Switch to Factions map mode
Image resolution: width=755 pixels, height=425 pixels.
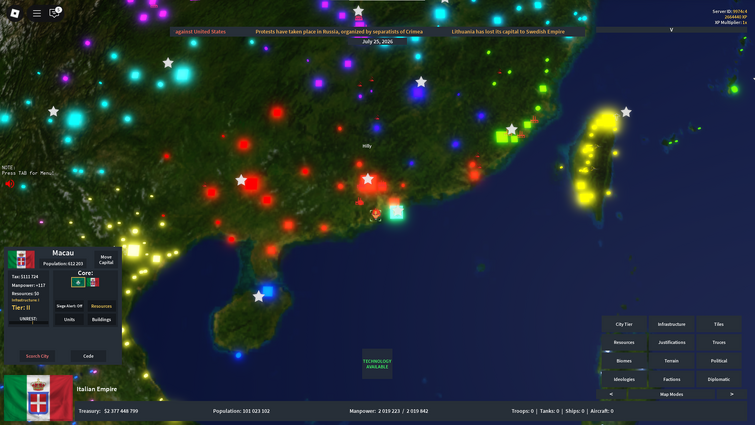(671, 379)
